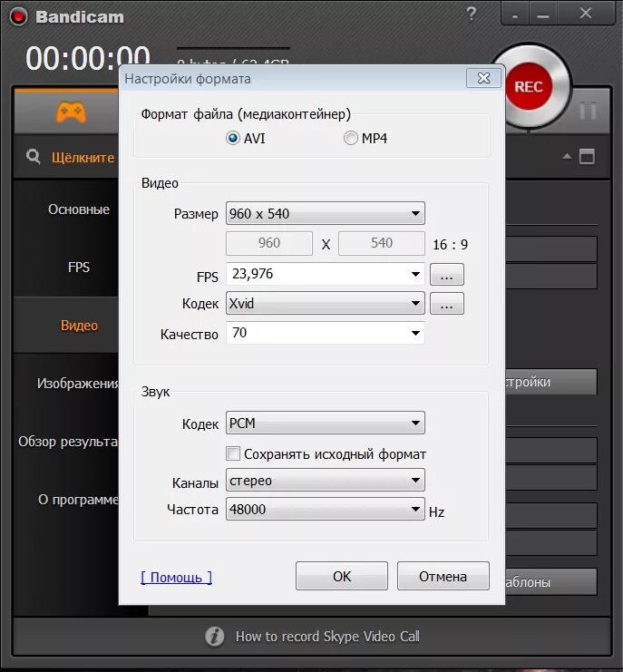Click the magnifier search icon
This screenshot has height=672, width=623.
33,157
